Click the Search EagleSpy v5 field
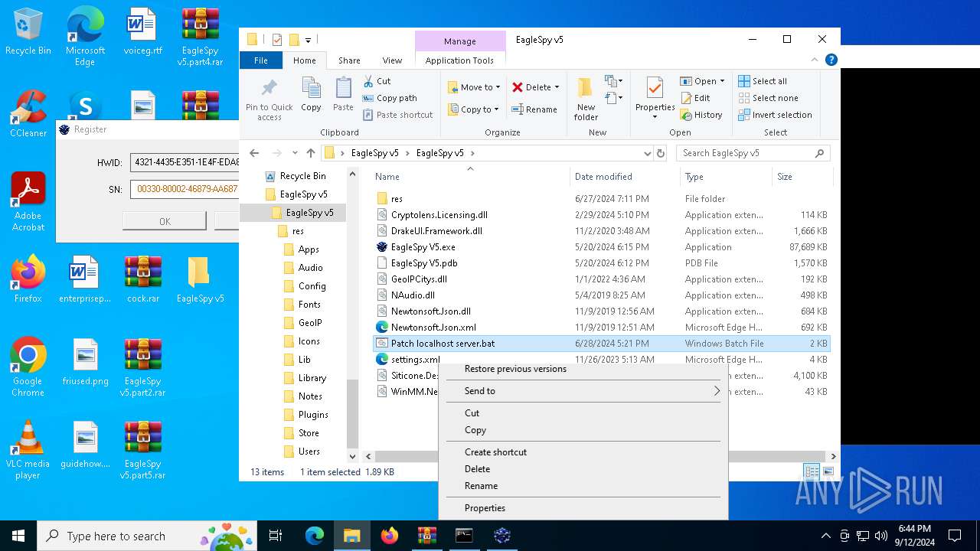 753,153
